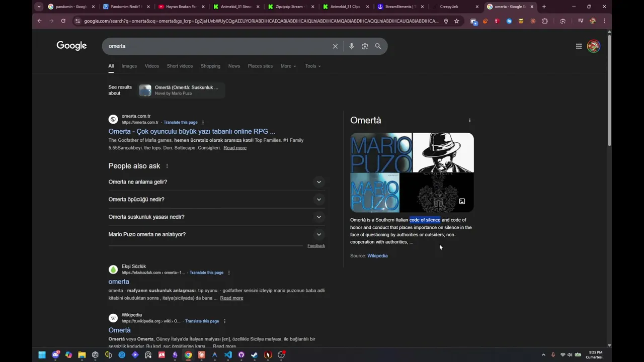Start voice search with the microphone icon
Image resolution: width=644 pixels, height=362 pixels.
click(x=351, y=46)
